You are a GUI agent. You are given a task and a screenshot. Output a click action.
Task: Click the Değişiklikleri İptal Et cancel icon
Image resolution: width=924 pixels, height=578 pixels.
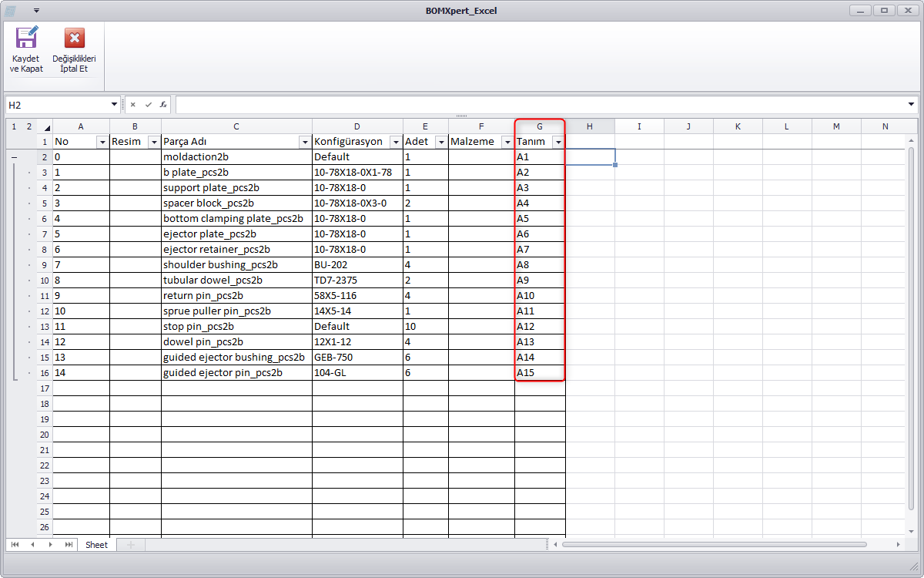74,38
